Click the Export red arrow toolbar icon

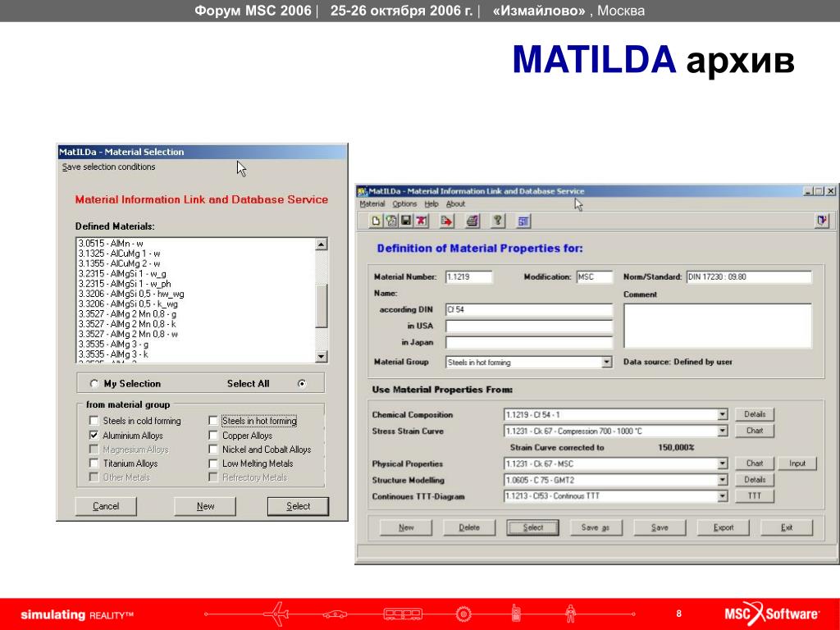[x=446, y=221]
